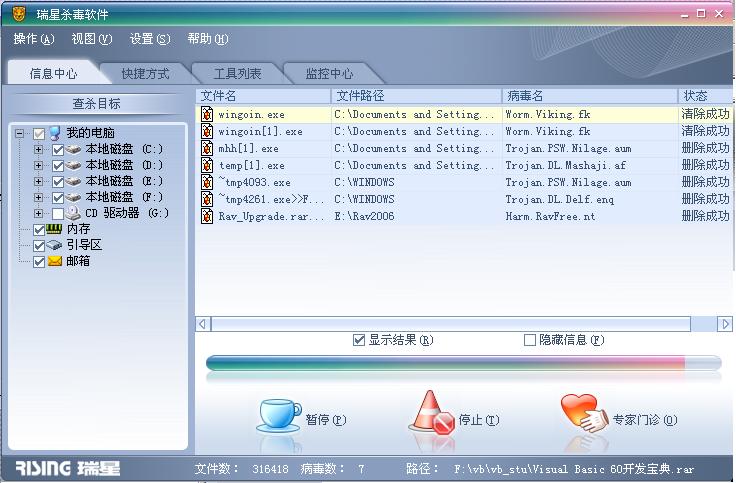The image size is (736, 483).
Task: Click the 内存 memory chip icon
Action: click(54, 229)
